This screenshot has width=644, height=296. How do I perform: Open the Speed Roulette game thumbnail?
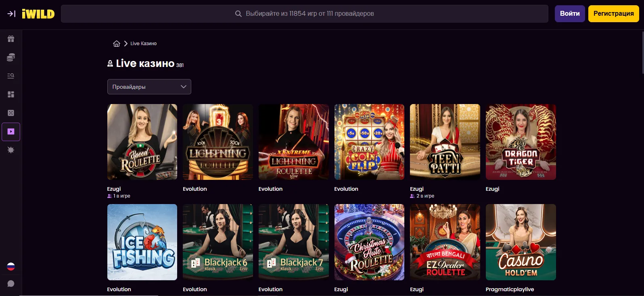click(142, 142)
